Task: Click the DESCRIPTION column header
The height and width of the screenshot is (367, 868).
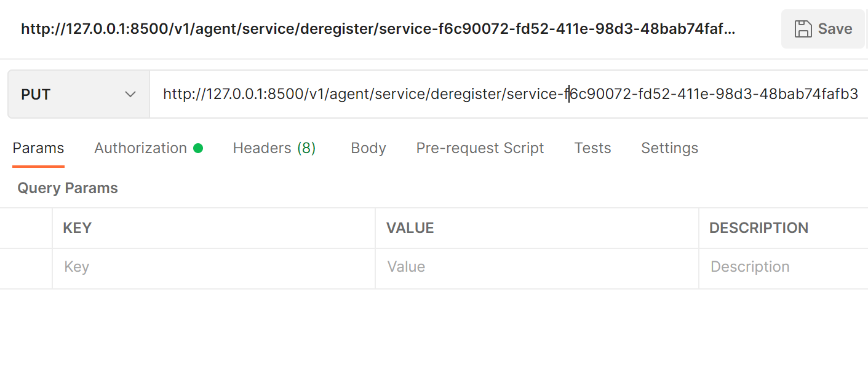Action: [x=759, y=228]
